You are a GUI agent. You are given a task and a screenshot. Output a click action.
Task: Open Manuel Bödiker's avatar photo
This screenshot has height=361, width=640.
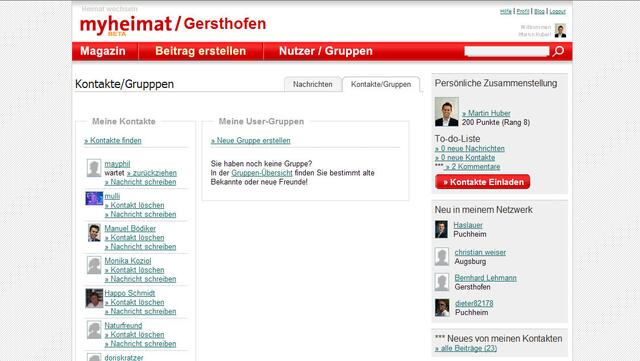click(x=94, y=232)
